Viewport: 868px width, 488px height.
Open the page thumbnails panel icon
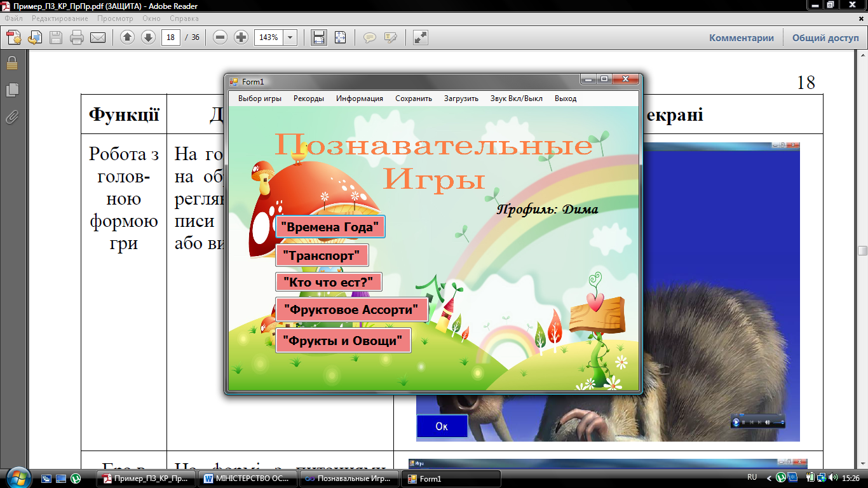(x=11, y=90)
